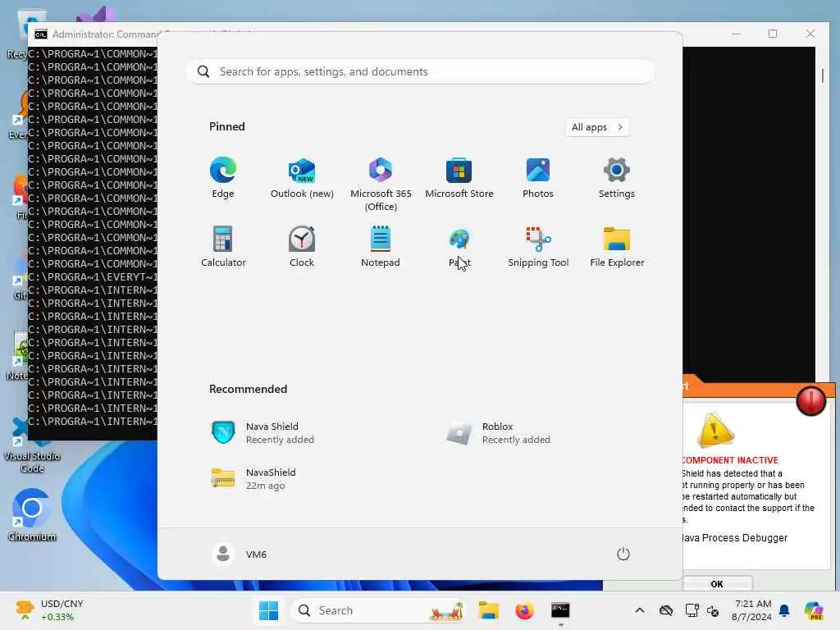Click OK in the Nava Shield alert
840x630 pixels.
(717, 584)
